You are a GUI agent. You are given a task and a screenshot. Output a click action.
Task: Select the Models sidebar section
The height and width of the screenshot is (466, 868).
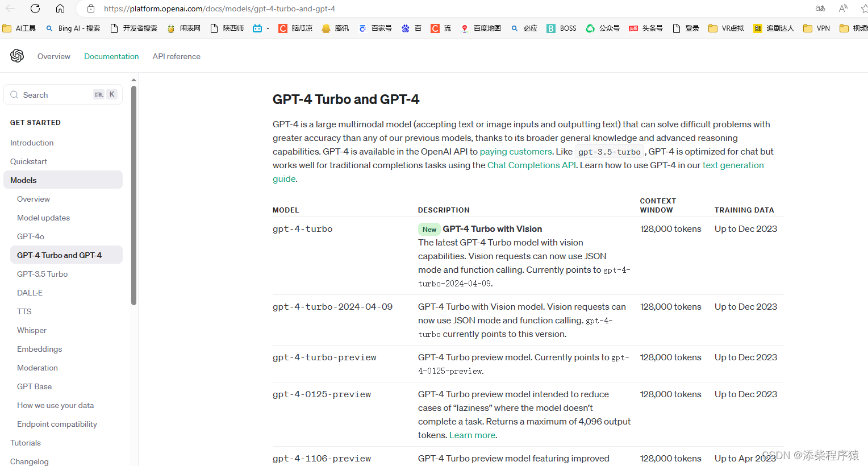click(x=63, y=180)
